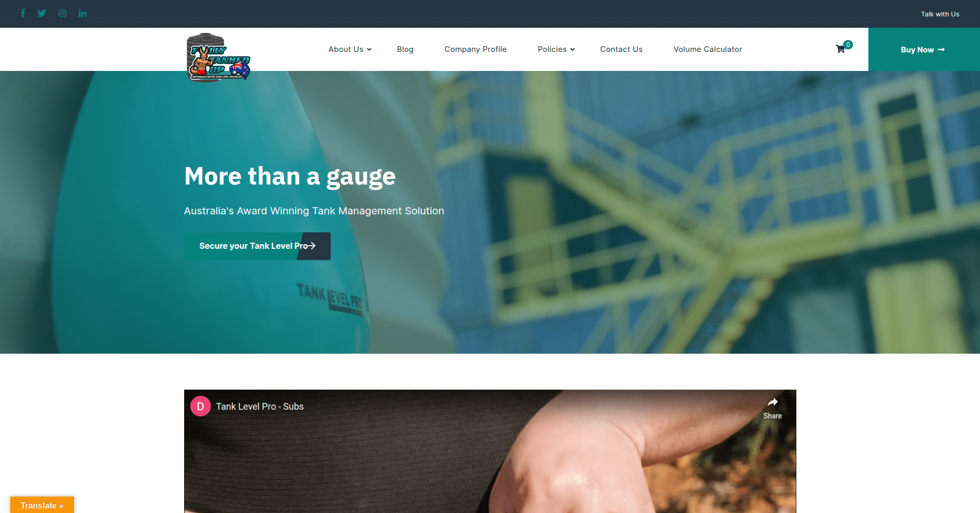Open the Instagram social icon
The image size is (980, 513).
coord(63,13)
